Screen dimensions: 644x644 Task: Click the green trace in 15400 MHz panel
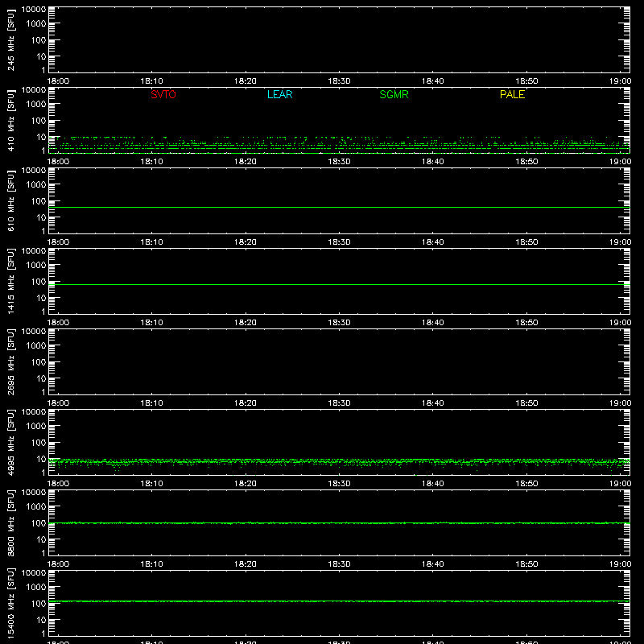(339, 601)
